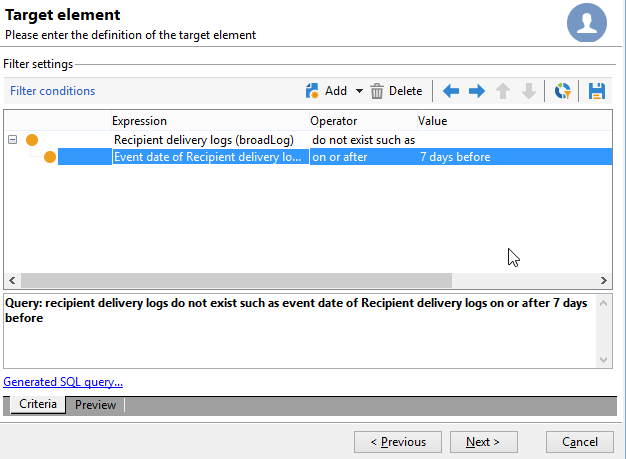
Task: Open the Add dropdown arrow
Action: point(359,91)
